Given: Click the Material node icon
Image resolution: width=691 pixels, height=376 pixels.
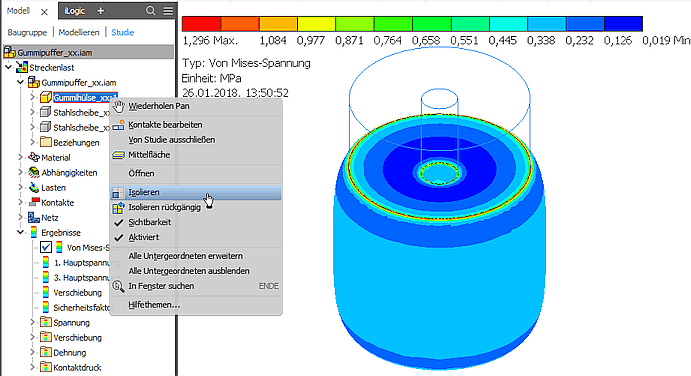Looking at the screenshot, I should point(34,157).
